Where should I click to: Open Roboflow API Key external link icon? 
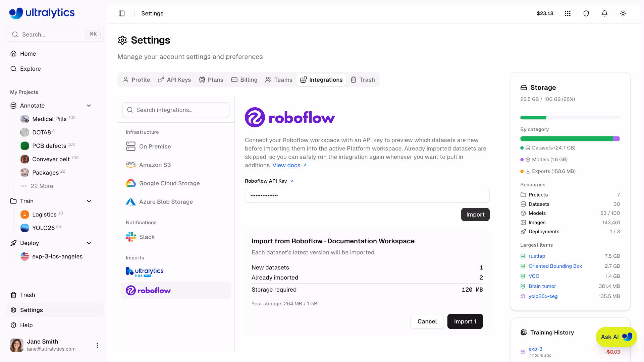pos(292,181)
